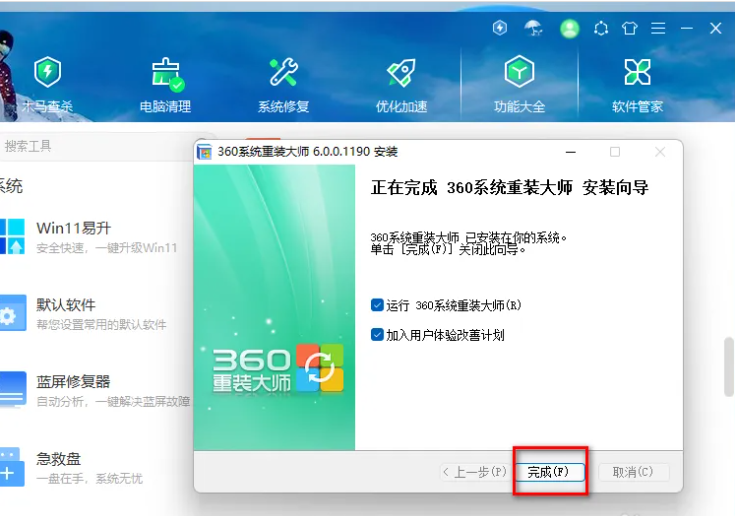Image resolution: width=735 pixels, height=516 pixels.
Task: Uncheck 运行 360系统重装大师(R) checkbox
Action: [377, 305]
